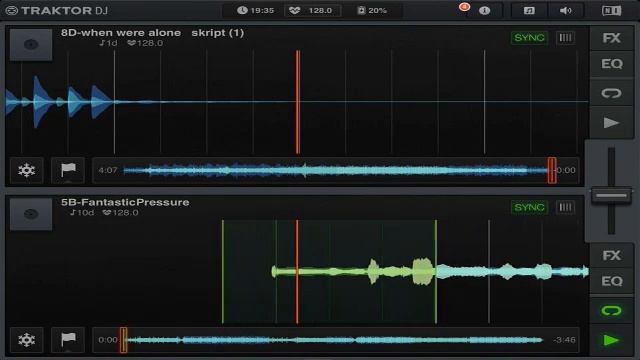
Task: Click the green loop end marker
Action: pos(436,272)
